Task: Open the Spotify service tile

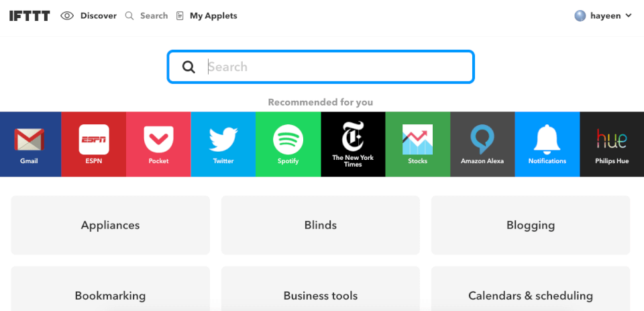Action: coord(288,144)
